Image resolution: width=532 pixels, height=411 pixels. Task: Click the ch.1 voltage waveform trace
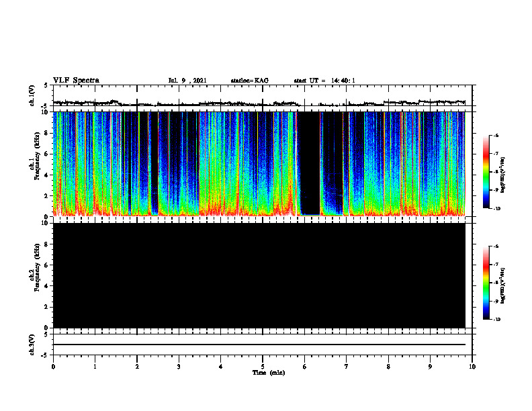(259, 103)
